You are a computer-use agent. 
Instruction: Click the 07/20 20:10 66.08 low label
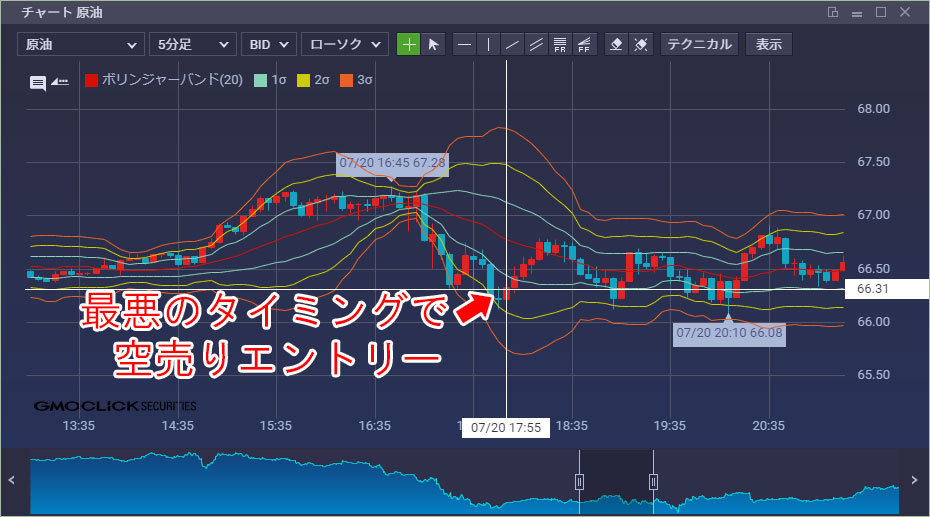pyautogui.click(x=729, y=333)
